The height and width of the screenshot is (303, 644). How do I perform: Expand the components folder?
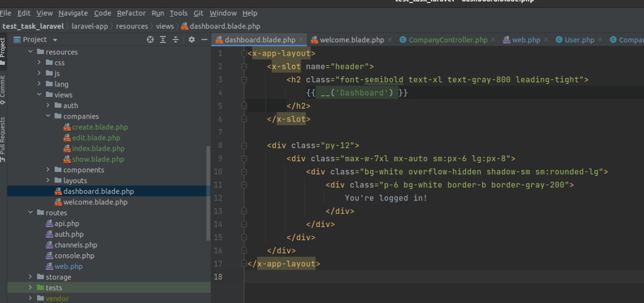(49, 170)
